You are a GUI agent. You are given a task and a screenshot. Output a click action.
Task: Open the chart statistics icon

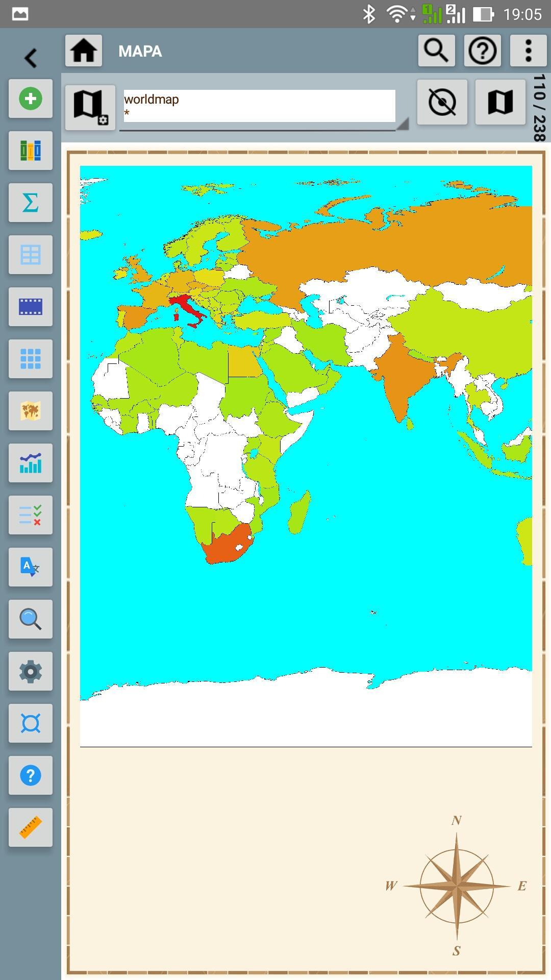point(31,463)
